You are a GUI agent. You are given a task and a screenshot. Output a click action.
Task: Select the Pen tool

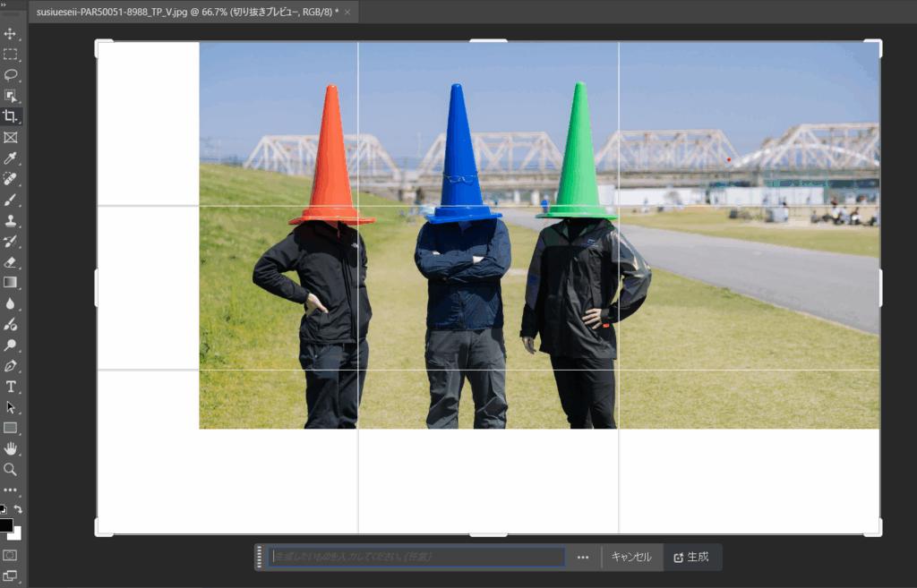pyautogui.click(x=11, y=366)
